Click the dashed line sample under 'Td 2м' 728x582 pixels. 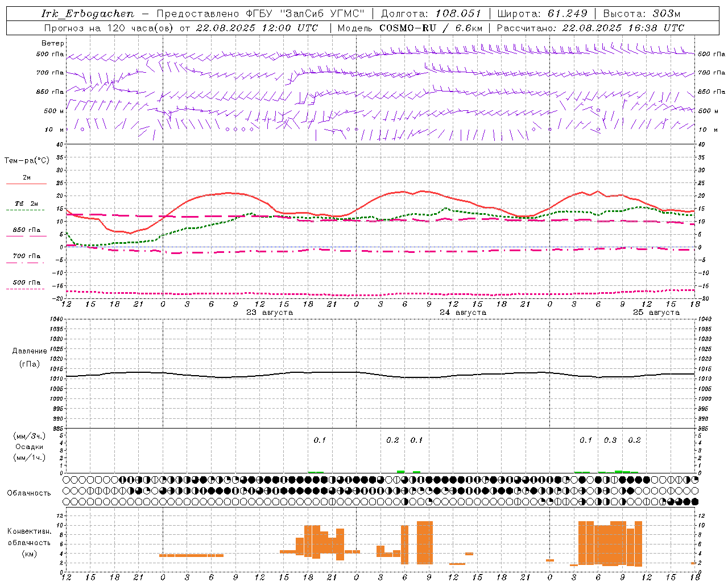26,210
